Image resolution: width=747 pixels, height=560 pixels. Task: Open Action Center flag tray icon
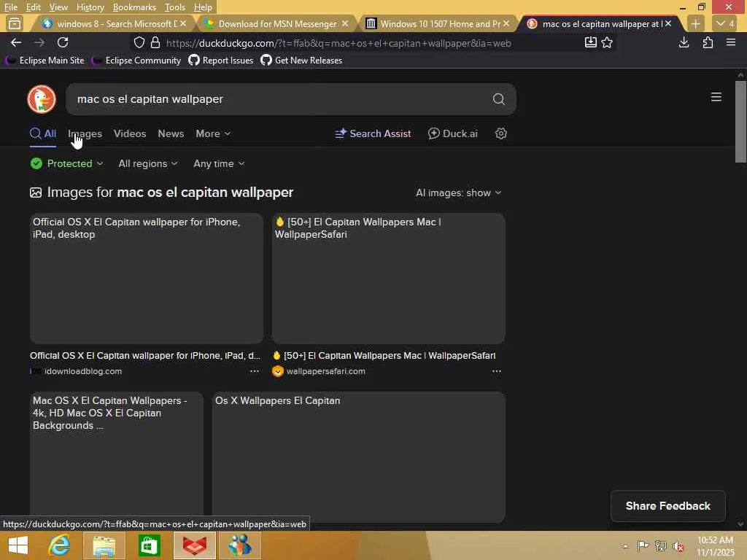[643, 545]
